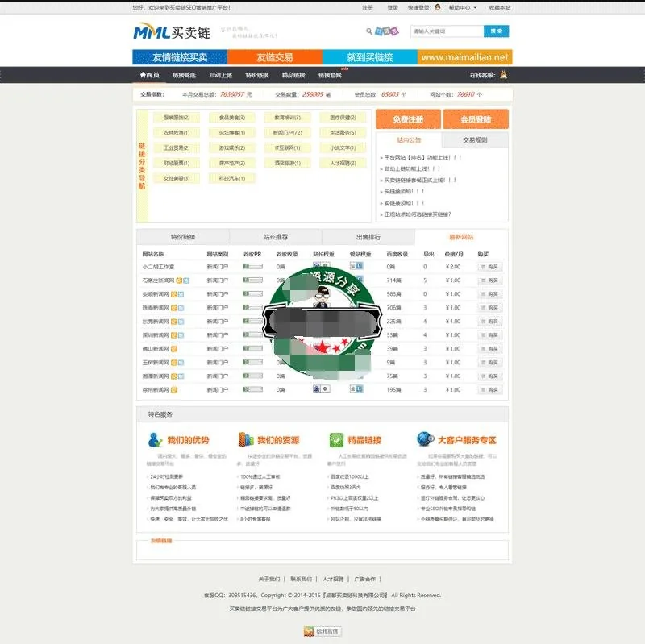Click the magnifier search icon

(369, 32)
